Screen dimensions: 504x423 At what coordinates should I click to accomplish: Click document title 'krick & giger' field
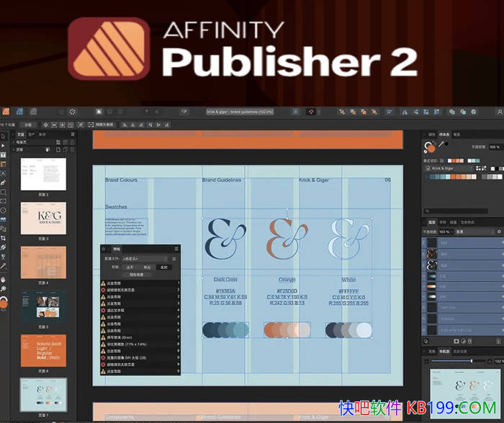(x=240, y=112)
